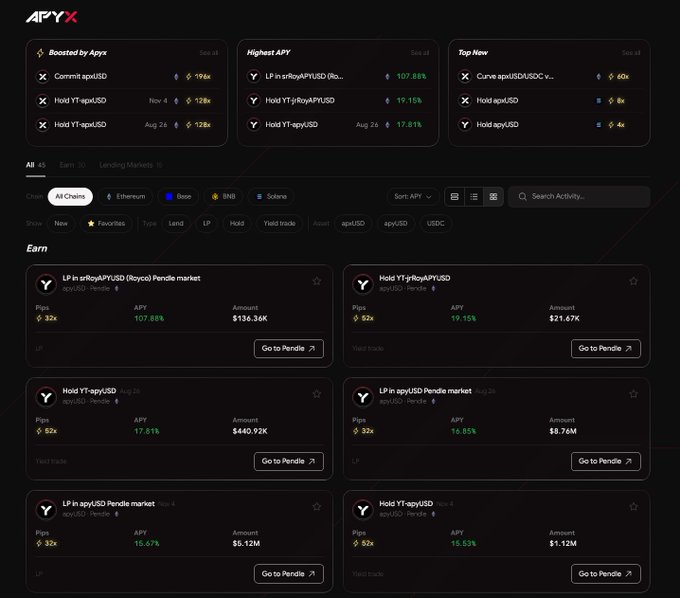Open Commit apxUSD boosted row
Screen dimensions: 680x598
coord(126,77)
